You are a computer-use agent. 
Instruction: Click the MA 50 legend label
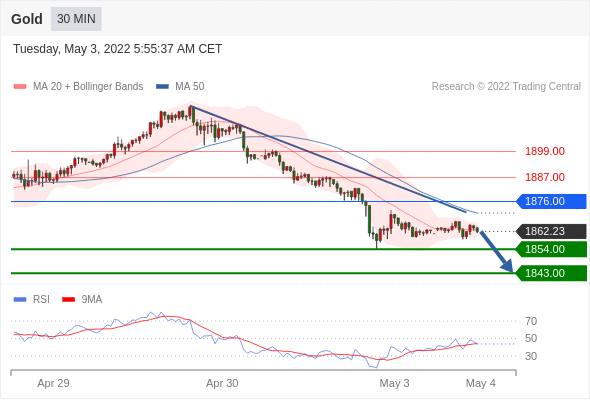tap(190, 87)
